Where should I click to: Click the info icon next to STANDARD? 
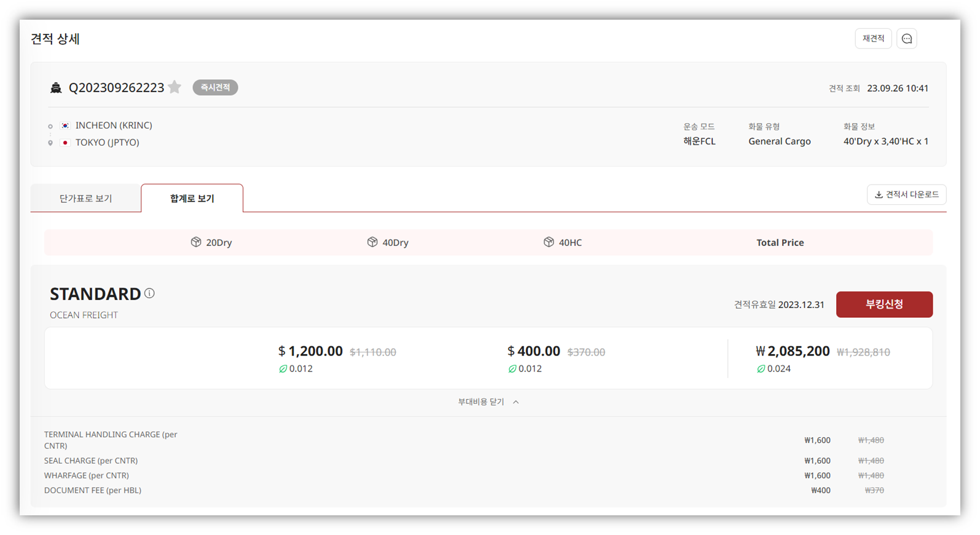click(x=149, y=293)
